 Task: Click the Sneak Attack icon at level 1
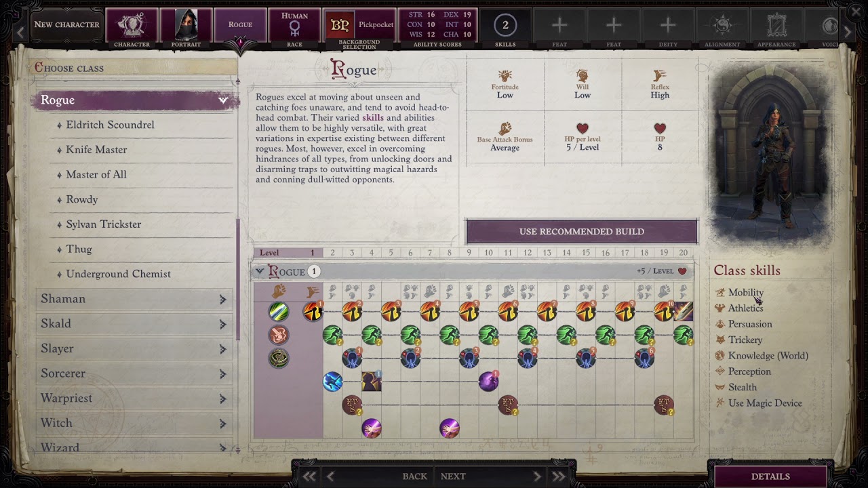tap(313, 311)
